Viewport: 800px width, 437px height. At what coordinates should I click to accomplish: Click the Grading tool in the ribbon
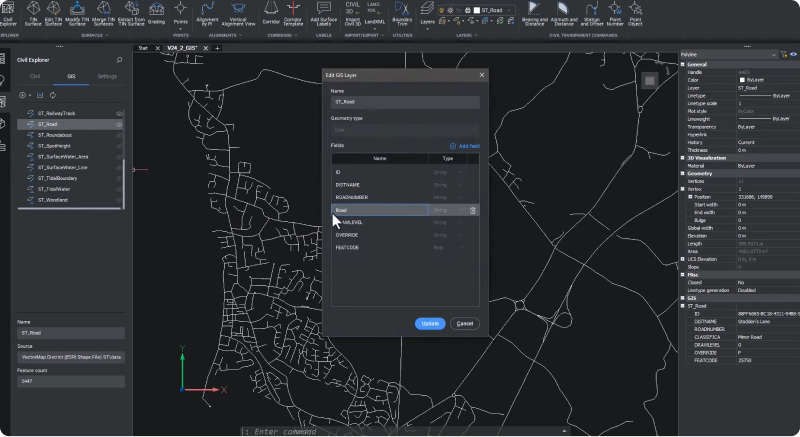click(156, 14)
